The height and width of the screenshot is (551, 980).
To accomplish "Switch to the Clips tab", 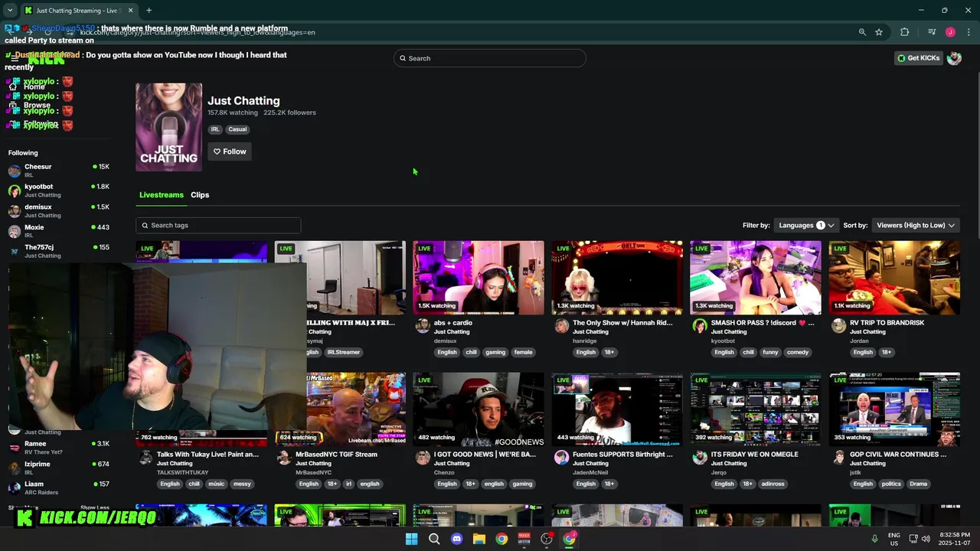I will tap(200, 195).
